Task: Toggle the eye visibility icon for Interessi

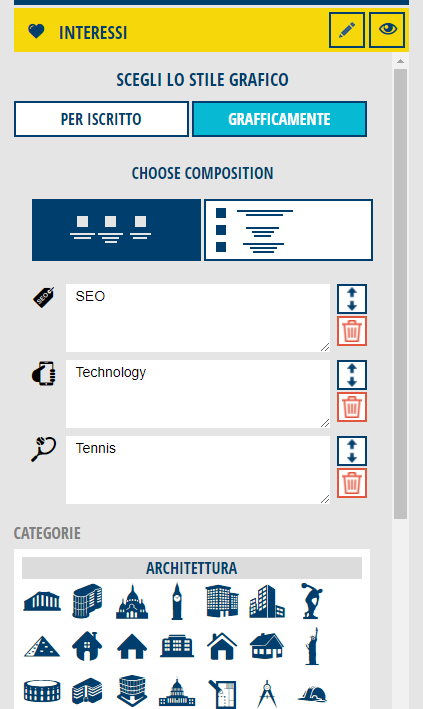Action: tap(387, 30)
